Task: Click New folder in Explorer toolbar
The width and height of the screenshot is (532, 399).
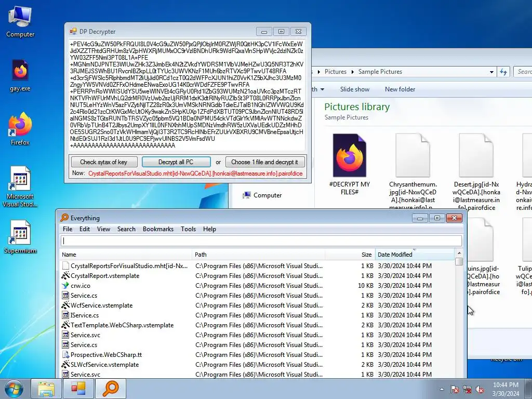Action: 400,89
